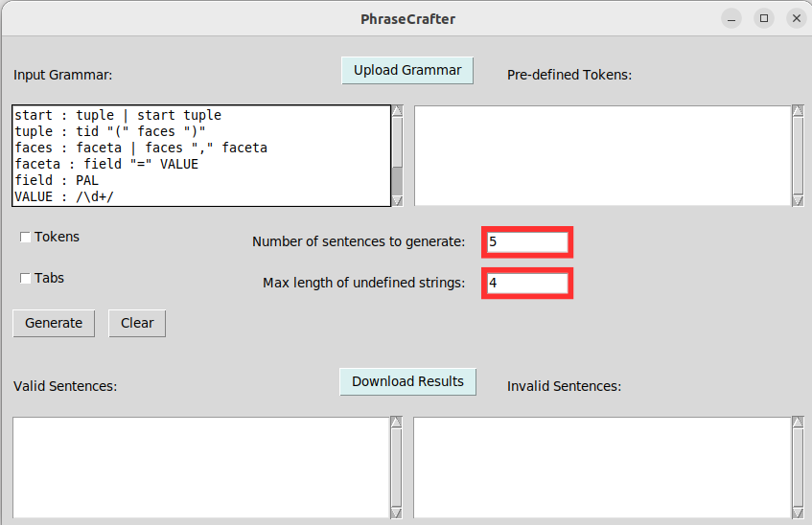Click the max length of undefined strings field
Screen dimensions: 812x525
point(528,284)
